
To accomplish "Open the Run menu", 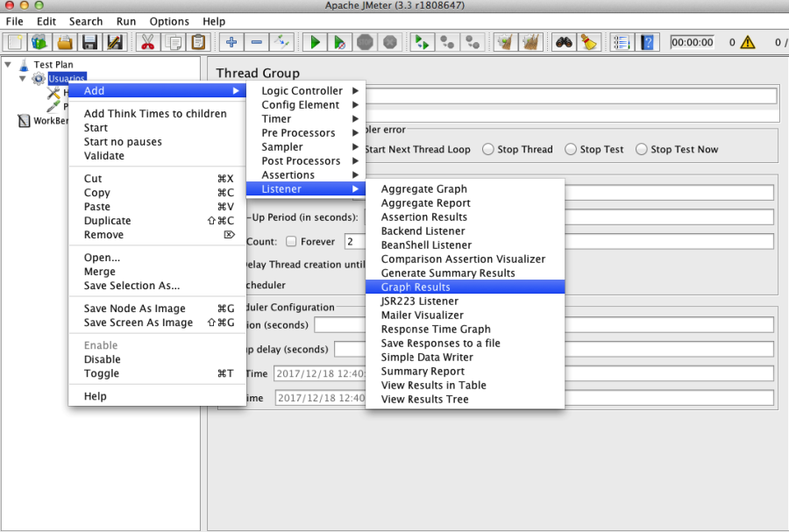I will click(126, 22).
